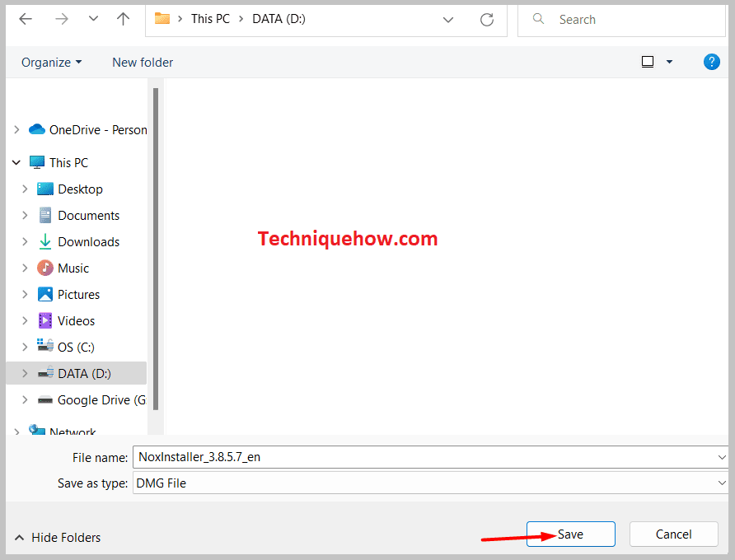Click the Pictures folder icon

coord(45,294)
